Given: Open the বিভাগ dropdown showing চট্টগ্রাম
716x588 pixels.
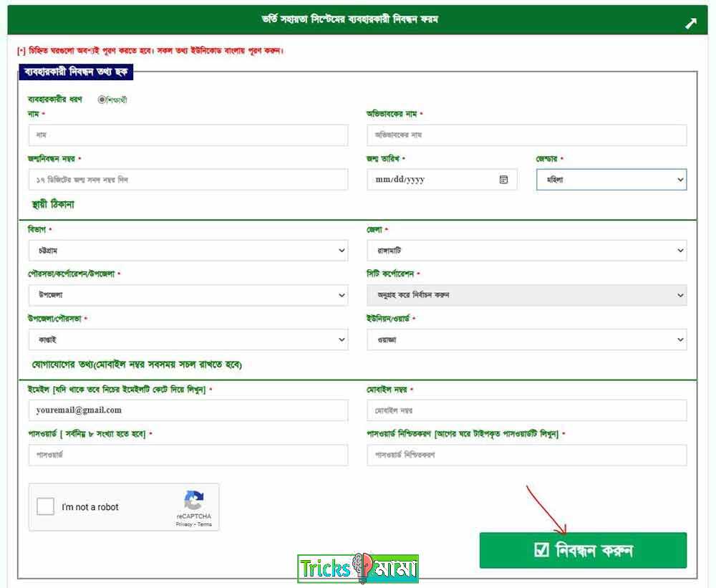Looking at the screenshot, I should (188, 251).
